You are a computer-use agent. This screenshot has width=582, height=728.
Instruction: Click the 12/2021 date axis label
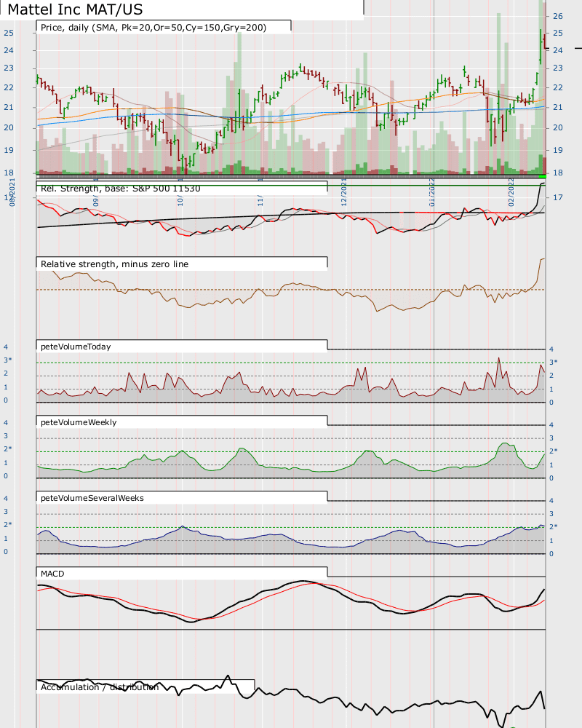point(344,191)
